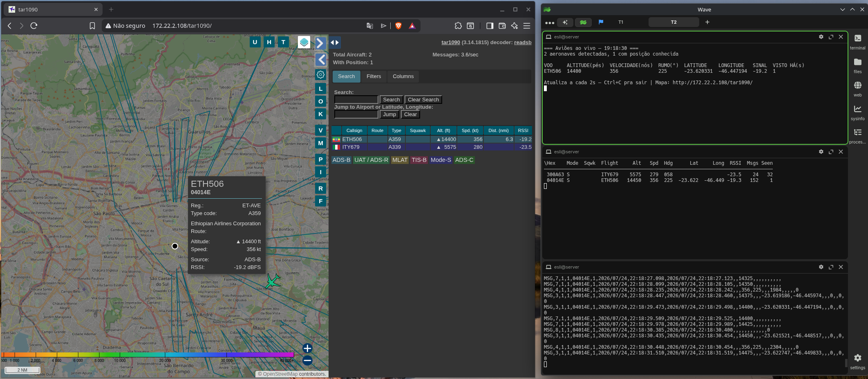
Task: Open Wave three-dots menu
Action: point(550,22)
